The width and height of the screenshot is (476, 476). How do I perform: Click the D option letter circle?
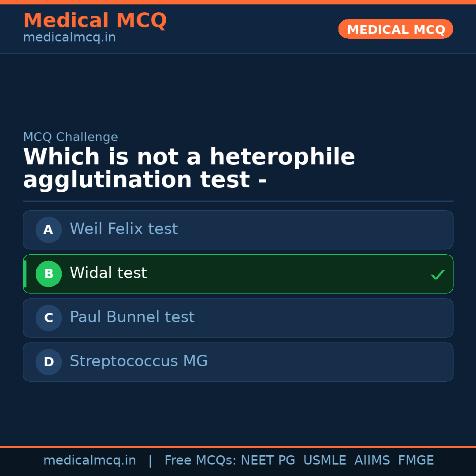point(48,362)
